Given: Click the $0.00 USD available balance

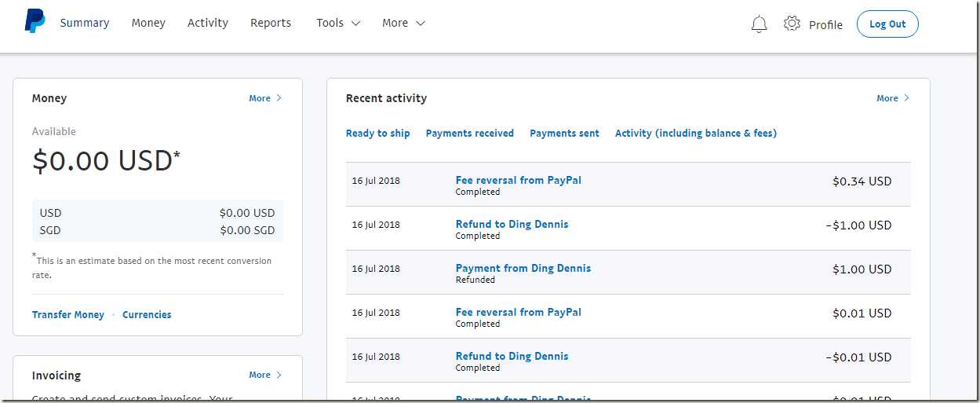Looking at the screenshot, I should (106, 161).
